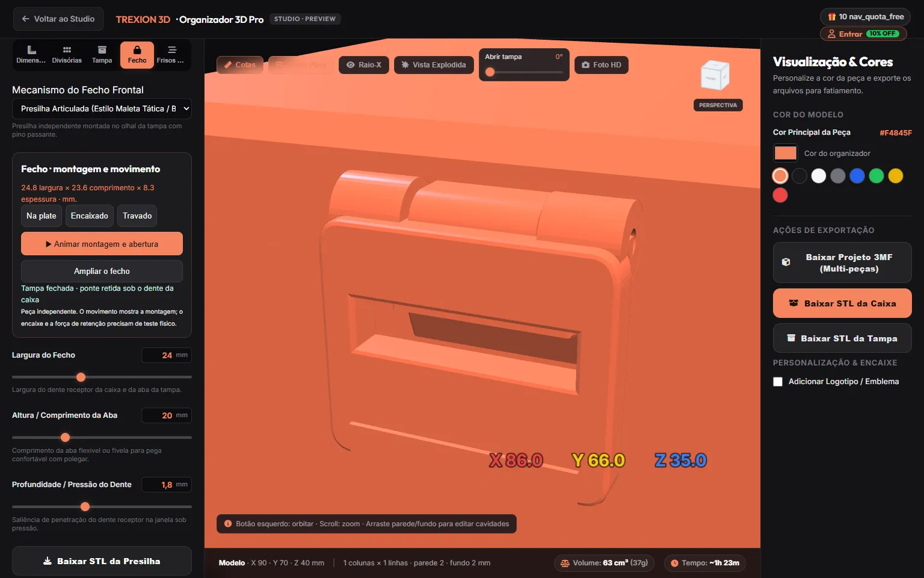Click the Largura do Fecho slider handle
Image resolution: width=924 pixels, height=578 pixels.
pyautogui.click(x=81, y=377)
